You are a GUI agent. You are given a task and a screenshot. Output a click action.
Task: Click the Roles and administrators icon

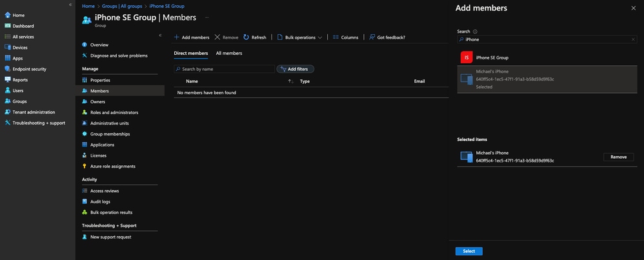click(x=85, y=112)
